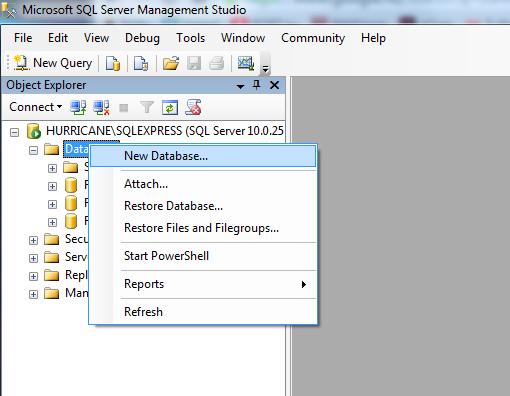
Task: Open the Community menu
Action: point(313,38)
